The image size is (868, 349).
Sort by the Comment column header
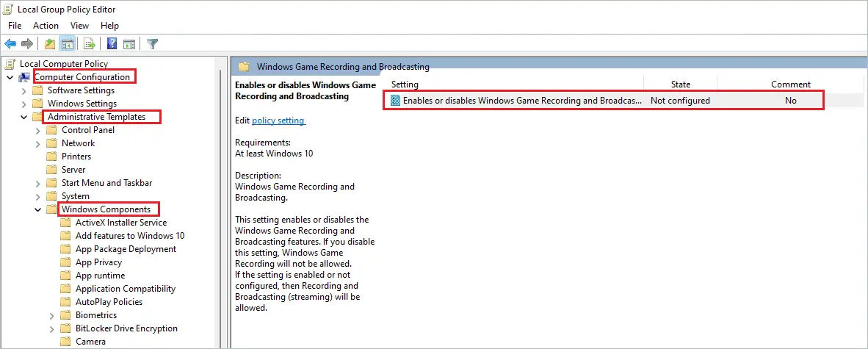click(790, 84)
